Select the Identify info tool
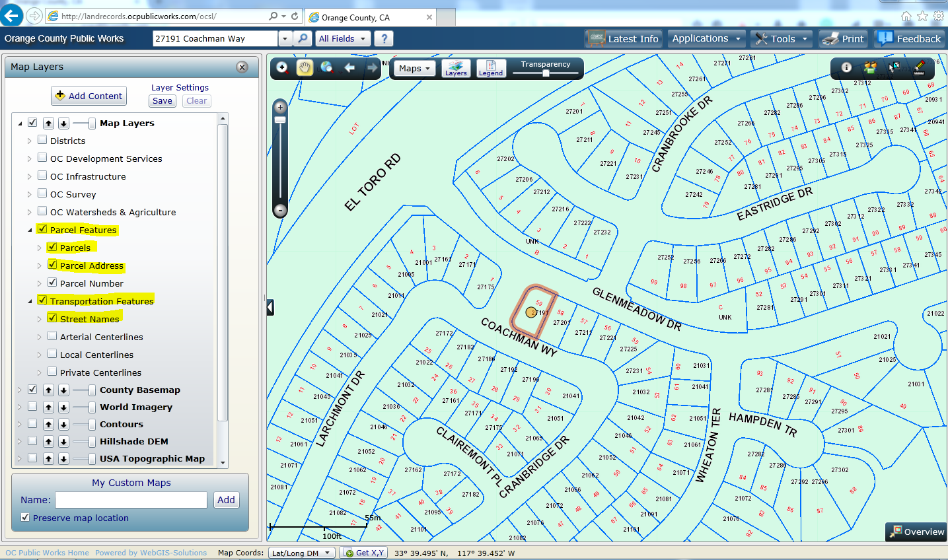Viewport: 948px width, 560px height. pyautogui.click(x=846, y=67)
